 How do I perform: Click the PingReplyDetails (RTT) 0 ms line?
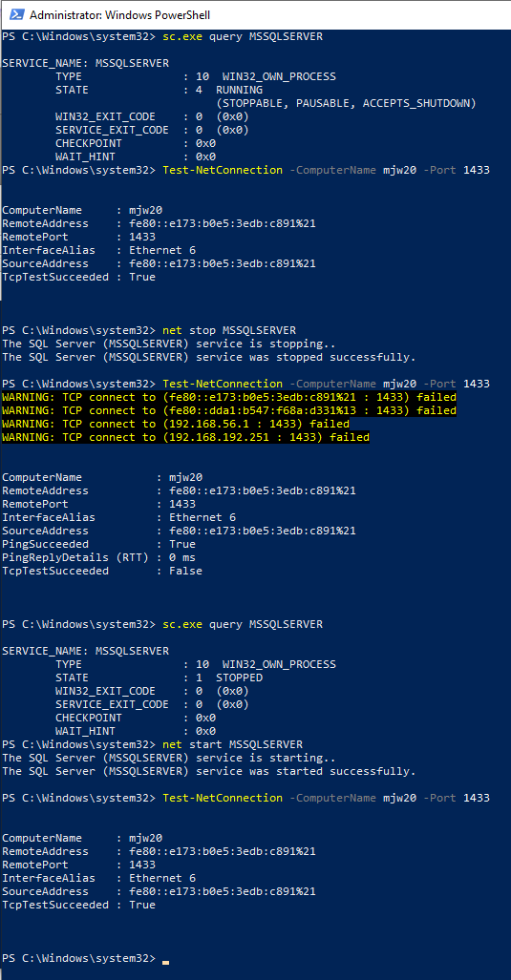point(98,557)
